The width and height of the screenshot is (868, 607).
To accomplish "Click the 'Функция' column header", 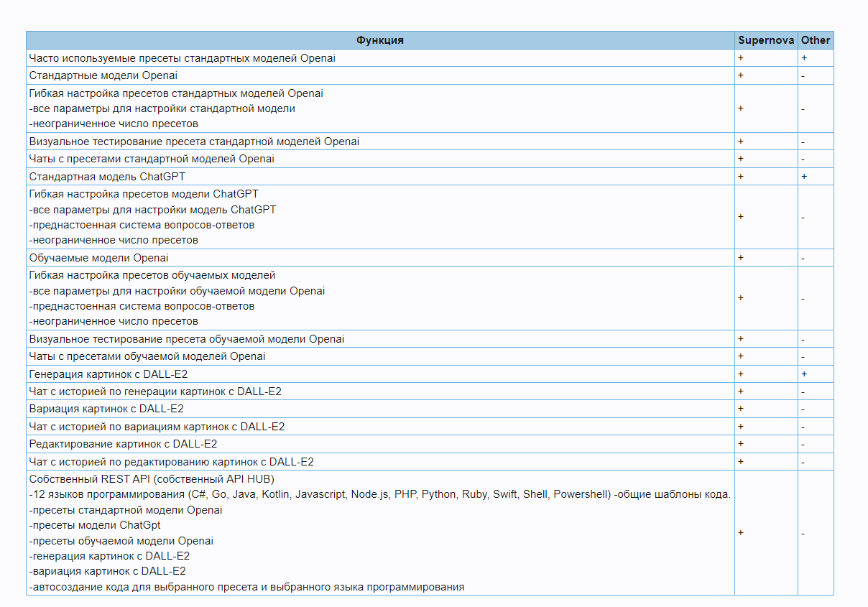I will tap(380, 40).
